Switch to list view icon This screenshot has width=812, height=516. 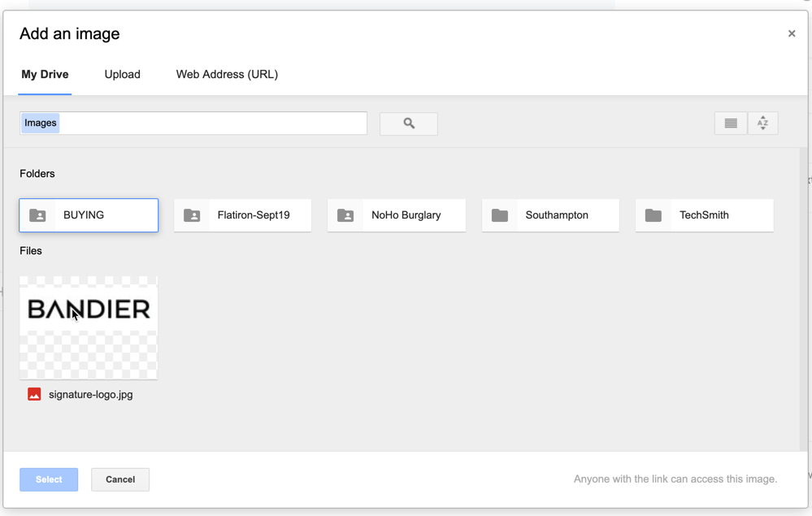point(731,124)
